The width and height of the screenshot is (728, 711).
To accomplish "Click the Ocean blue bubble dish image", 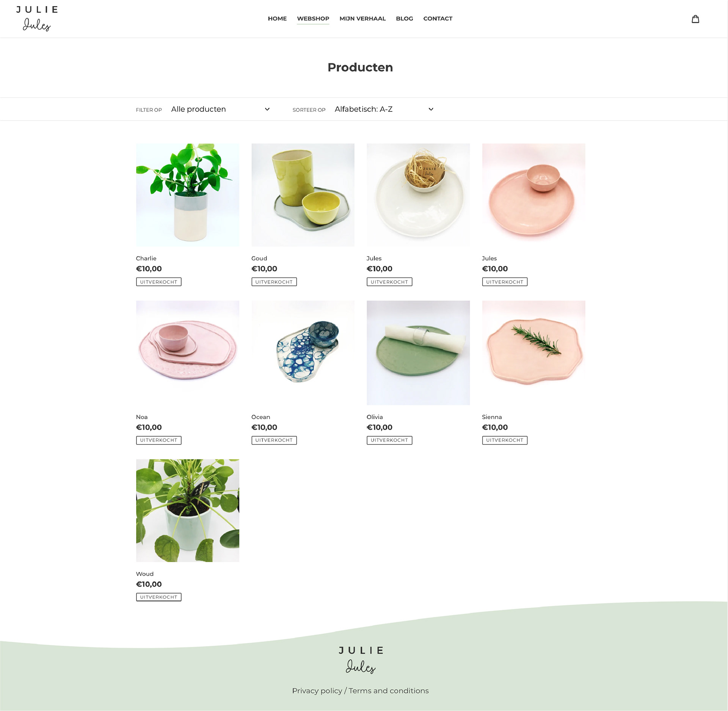I will pyautogui.click(x=303, y=352).
